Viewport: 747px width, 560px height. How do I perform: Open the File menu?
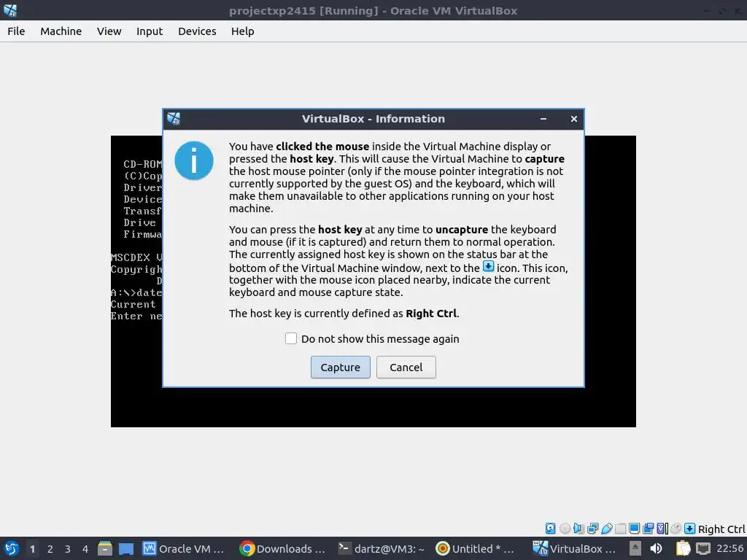pos(16,31)
